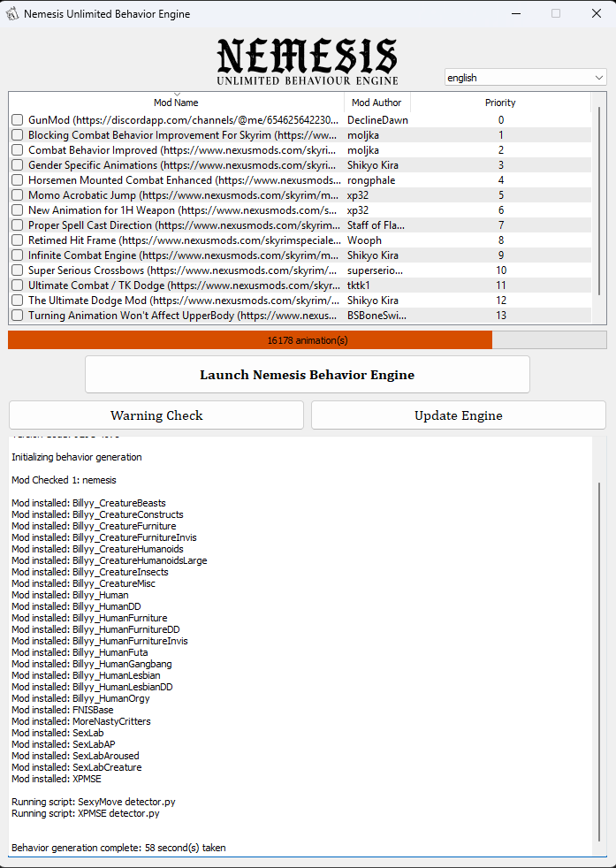Select rongphale author cell

coord(371,180)
